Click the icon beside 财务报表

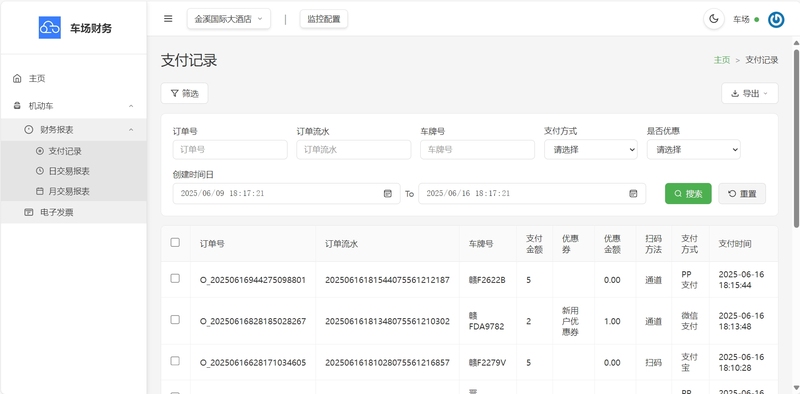tap(29, 130)
